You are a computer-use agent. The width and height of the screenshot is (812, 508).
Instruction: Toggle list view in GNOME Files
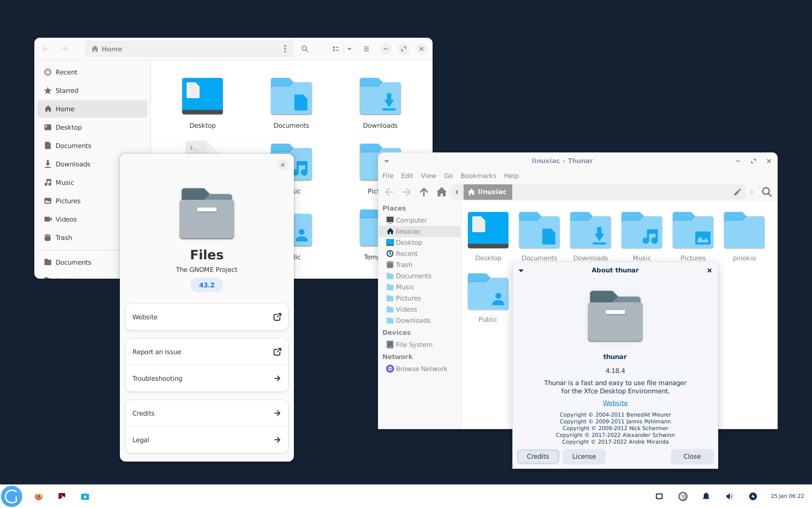336,49
